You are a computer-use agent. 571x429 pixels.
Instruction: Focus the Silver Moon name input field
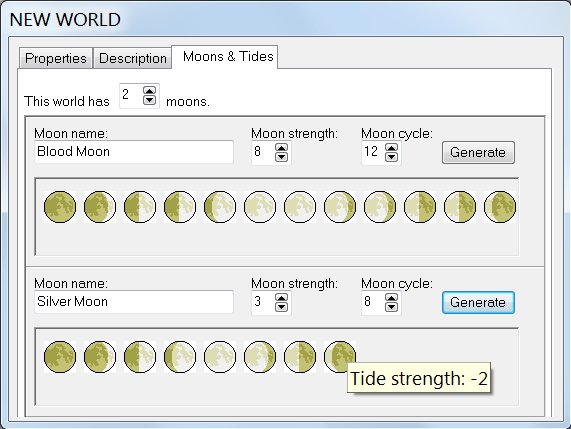click(x=134, y=302)
